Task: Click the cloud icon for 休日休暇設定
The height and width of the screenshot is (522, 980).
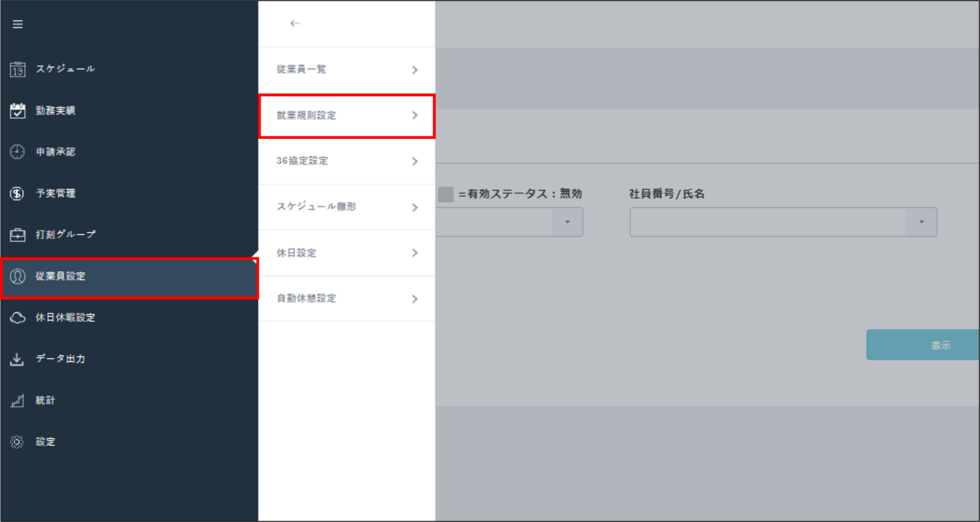Action: [x=18, y=318]
